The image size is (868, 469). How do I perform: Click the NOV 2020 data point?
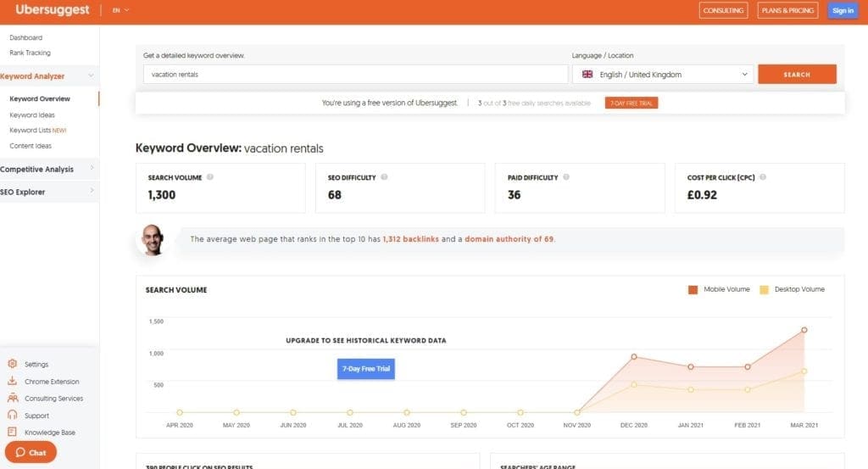coord(576,412)
